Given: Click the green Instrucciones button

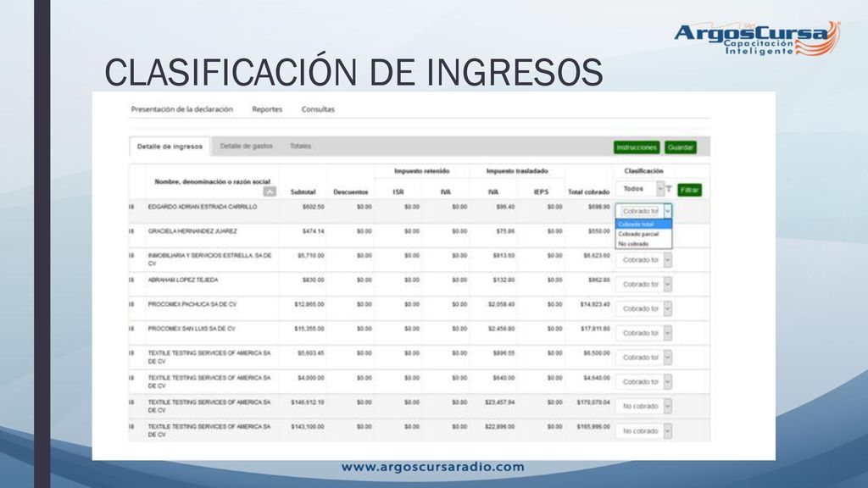Looking at the screenshot, I should pos(637,147).
